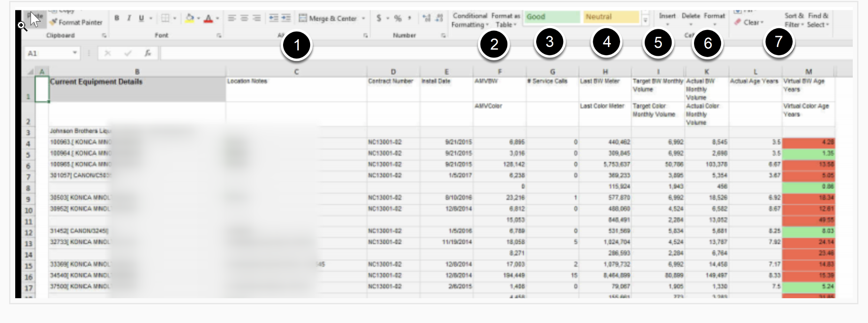Viewport: 868px width, 323px height.
Task: Click Decrease Decimal icon
Action: [x=439, y=18]
